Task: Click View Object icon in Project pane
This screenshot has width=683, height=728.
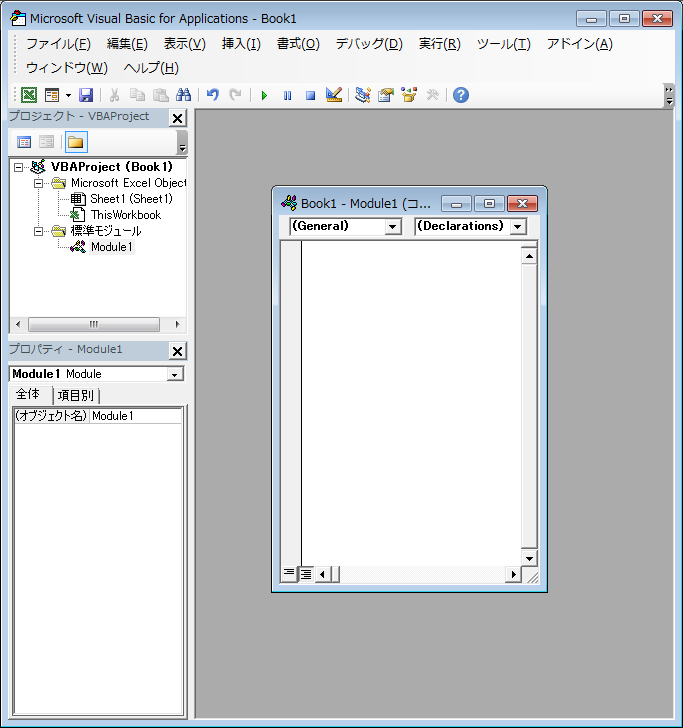Action: pos(46,142)
